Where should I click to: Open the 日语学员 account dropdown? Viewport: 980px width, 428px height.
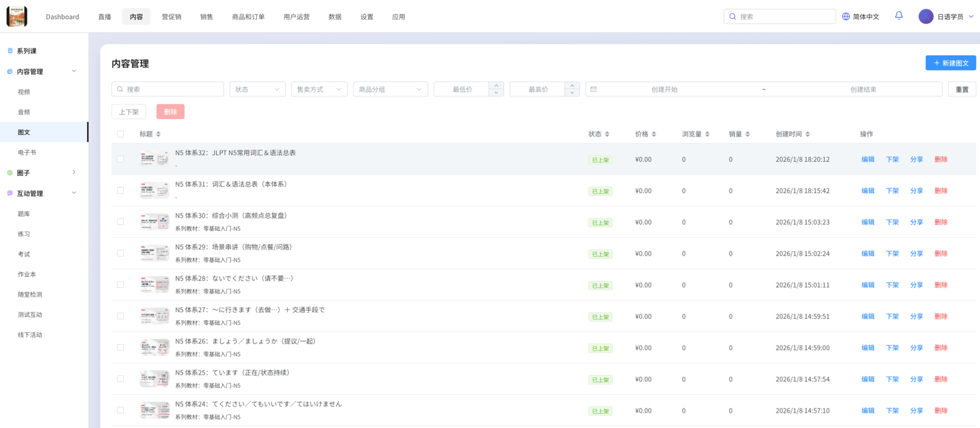point(946,17)
